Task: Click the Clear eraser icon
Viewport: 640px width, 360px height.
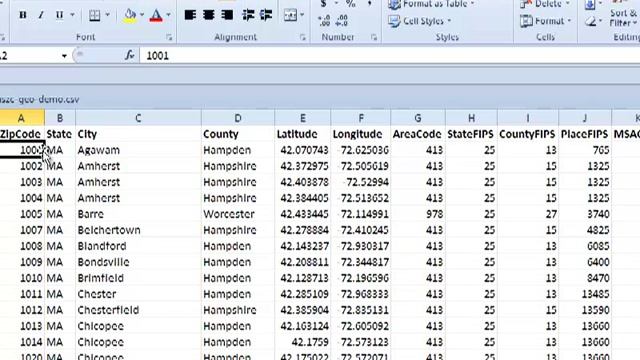Action: [590, 21]
